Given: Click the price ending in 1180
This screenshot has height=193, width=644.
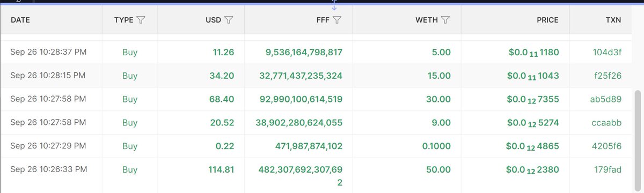Looking at the screenshot, I should point(533,53).
